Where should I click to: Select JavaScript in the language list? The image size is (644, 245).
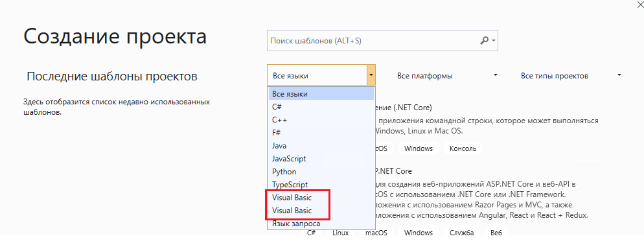[321, 159]
